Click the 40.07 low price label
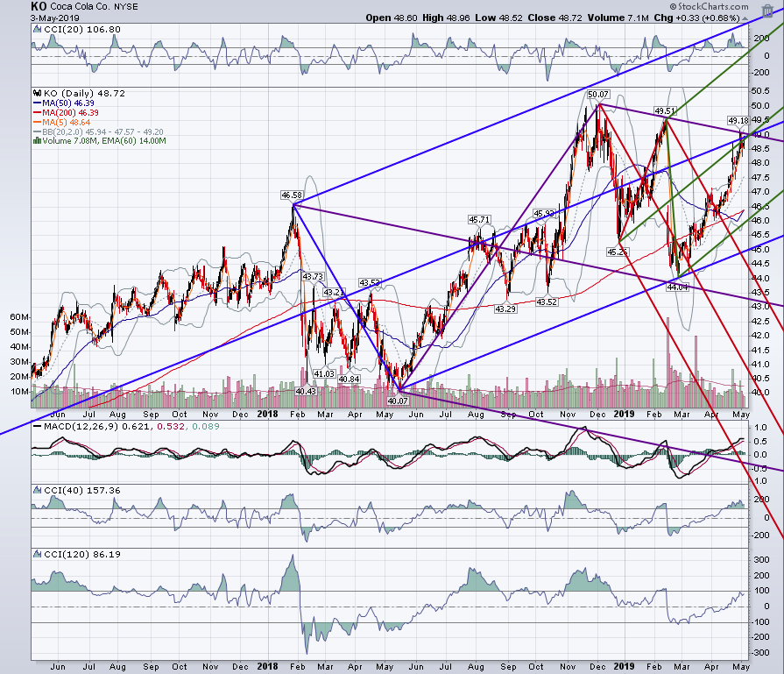This screenshot has height=674, width=784. (x=398, y=401)
